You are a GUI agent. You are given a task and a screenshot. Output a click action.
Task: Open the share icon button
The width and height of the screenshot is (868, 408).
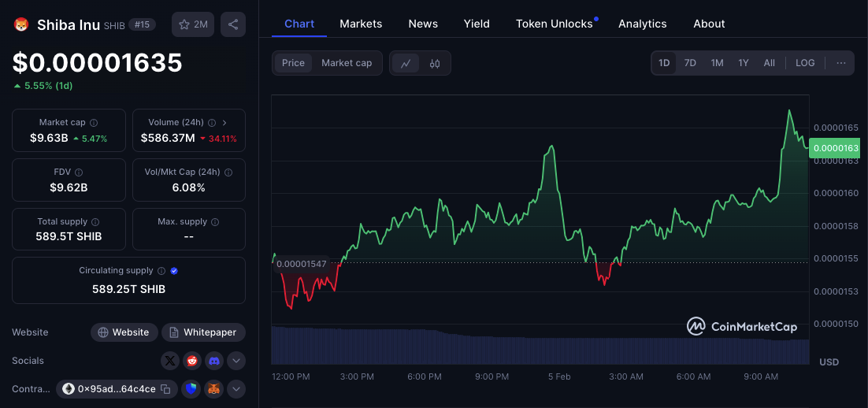[x=233, y=24]
